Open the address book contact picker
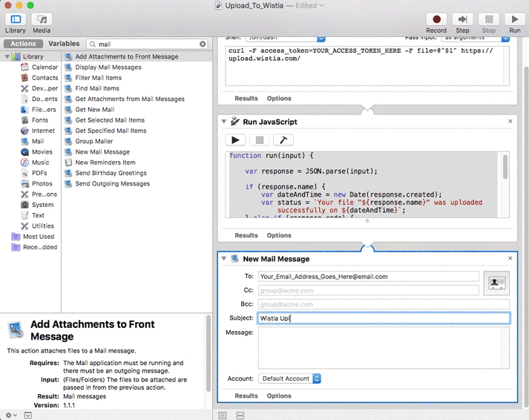Viewport: 529px width, 420px height. click(x=496, y=283)
